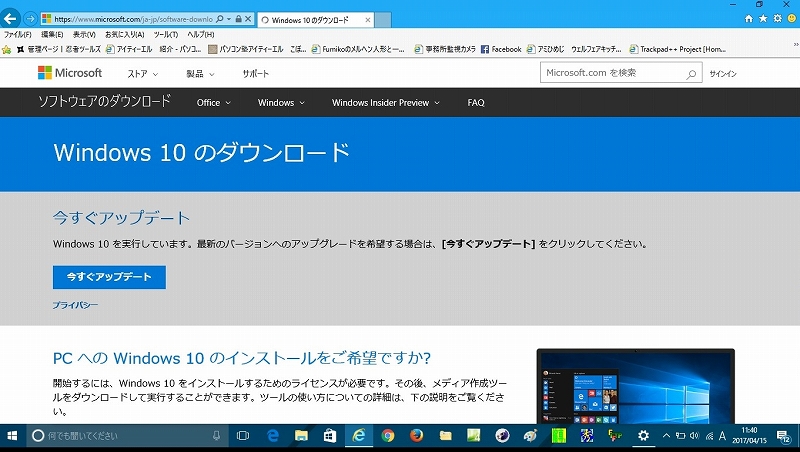Expand the Windows Insider Preview dropdown
Image resolution: width=800 pixels, height=452 pixels.
click(386, 103)
